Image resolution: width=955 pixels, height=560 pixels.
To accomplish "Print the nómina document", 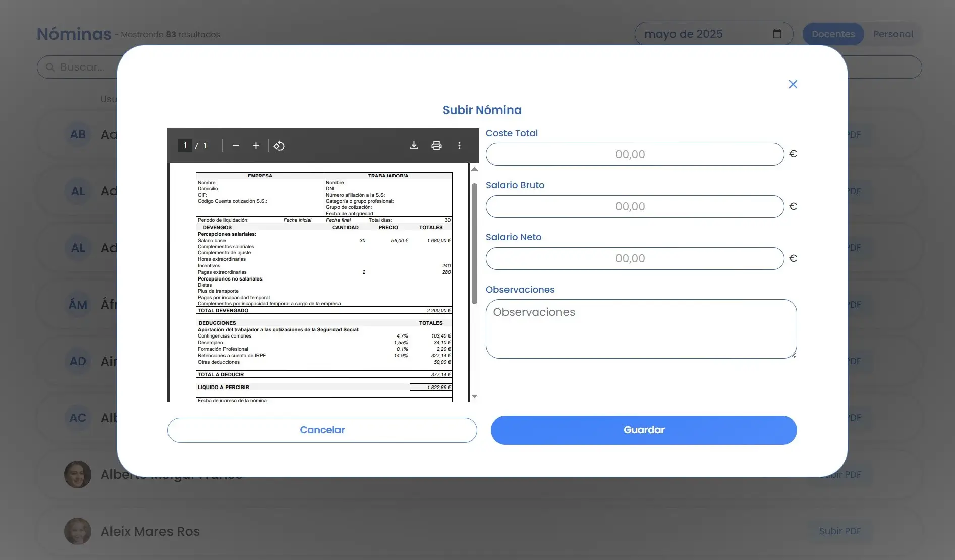I will 436,145.
